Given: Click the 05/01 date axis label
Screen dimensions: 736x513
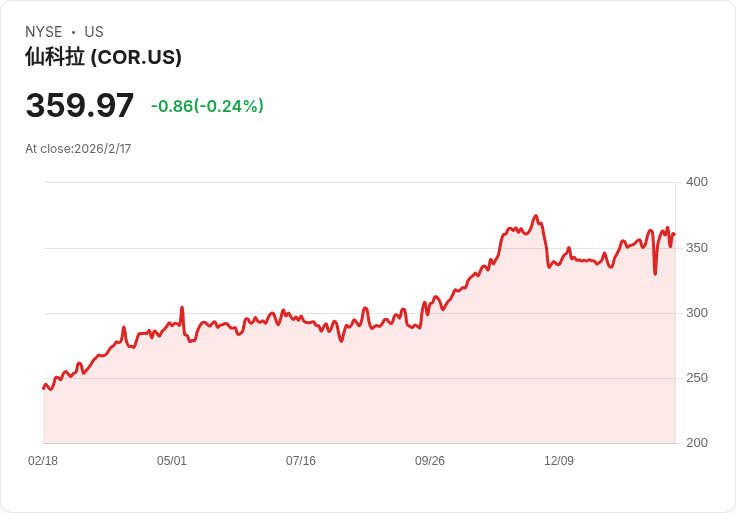Looking at the screenshot, I should coord(172,461).
